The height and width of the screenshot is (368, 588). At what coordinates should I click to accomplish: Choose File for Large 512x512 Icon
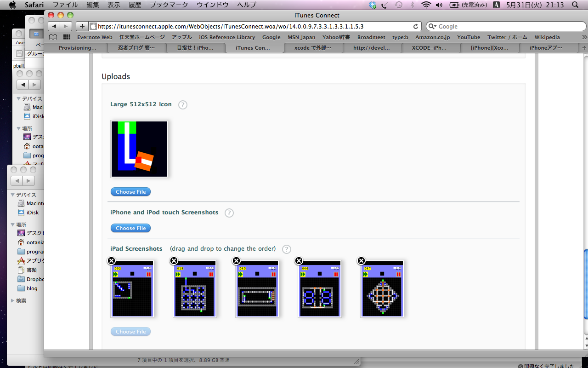click(x=131, y=192)
